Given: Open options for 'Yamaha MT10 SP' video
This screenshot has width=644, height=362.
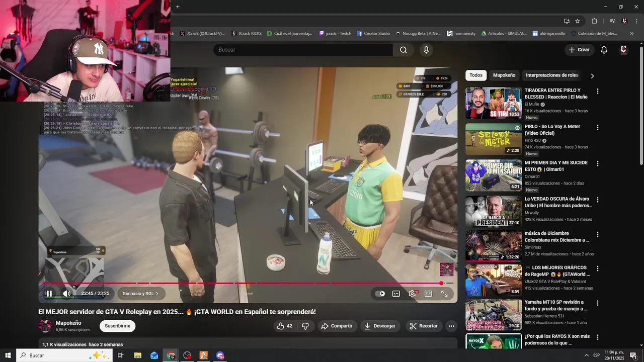Looking at the screenshot, I should (598, 303).
